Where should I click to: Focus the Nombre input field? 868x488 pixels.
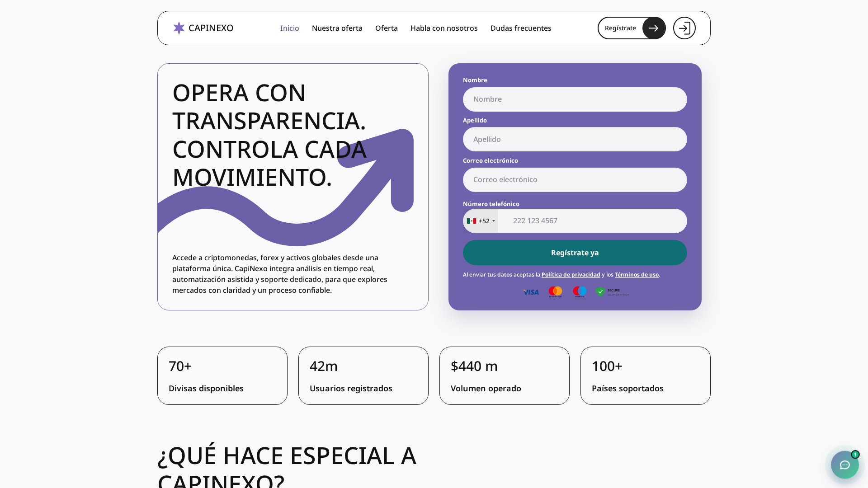pyautogui.click(x=575, y=99)
